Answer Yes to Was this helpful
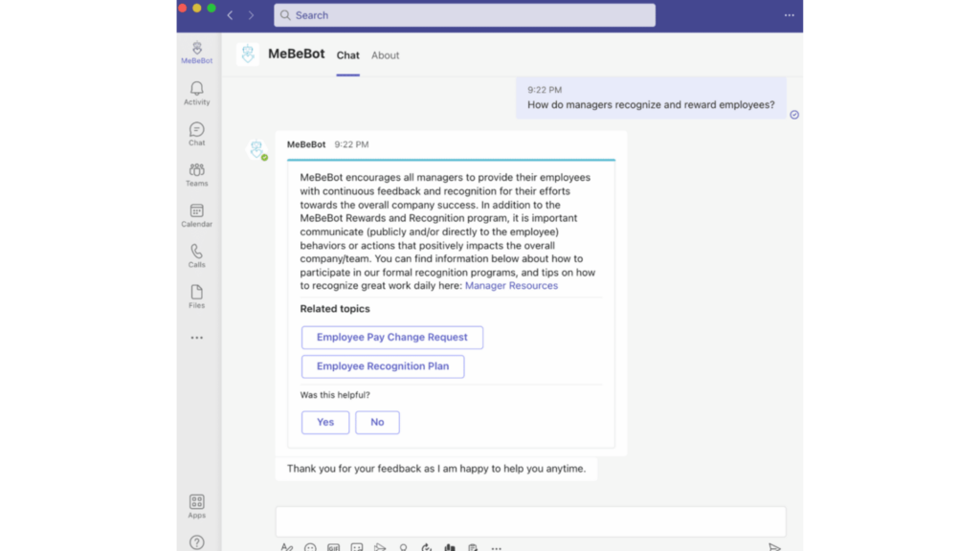Screen dimensions: 980x551 325,422
